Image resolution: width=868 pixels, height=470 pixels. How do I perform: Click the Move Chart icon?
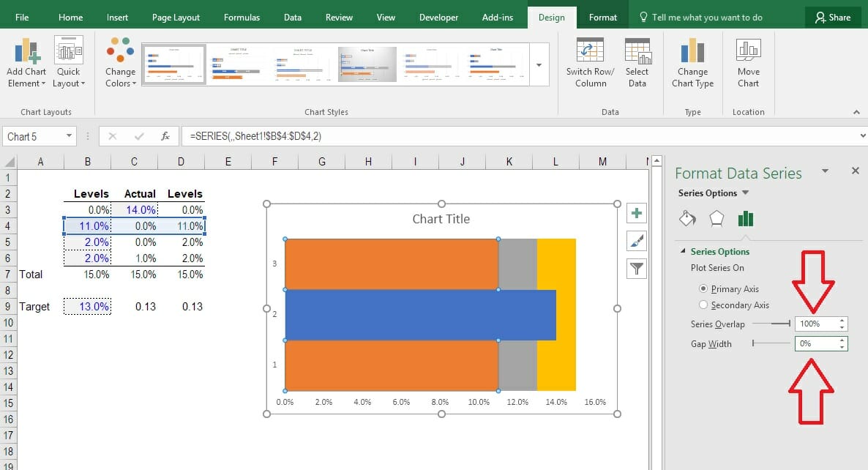748,51
